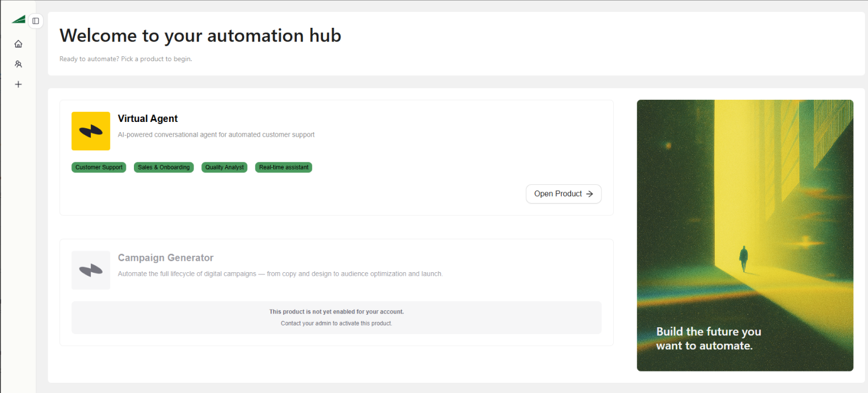
Task: Click the Virtual Agent title
Action: 148,119
